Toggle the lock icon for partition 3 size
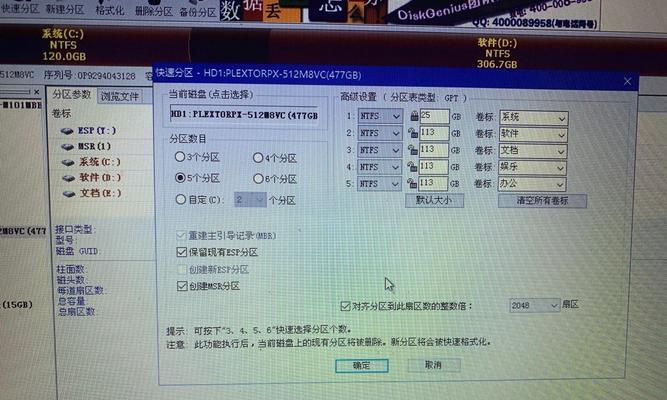This screenshot has width=667, height=400. [x=412, y=149]
